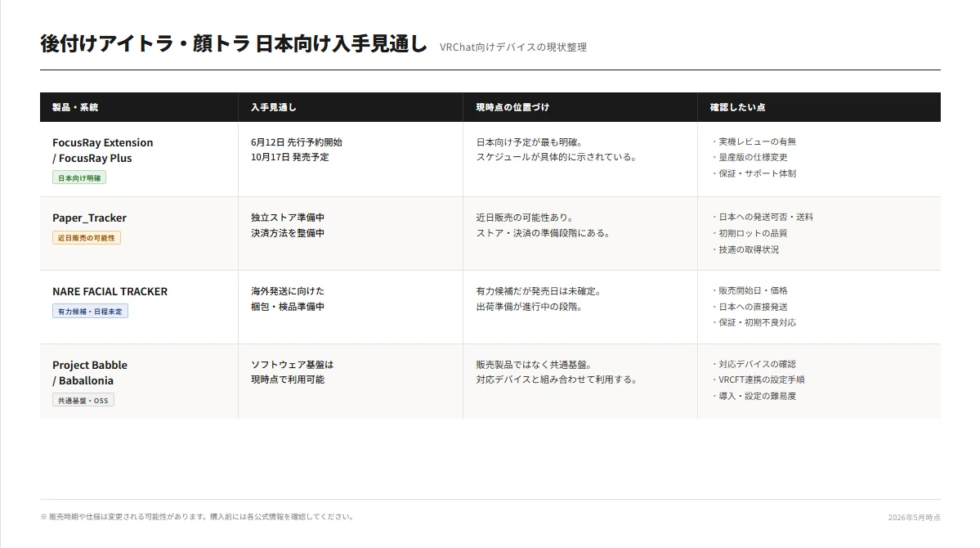Click the blue 有力候補・日程未定 badge
This screenshot has width=980, height=548.
tap(90, 311)
